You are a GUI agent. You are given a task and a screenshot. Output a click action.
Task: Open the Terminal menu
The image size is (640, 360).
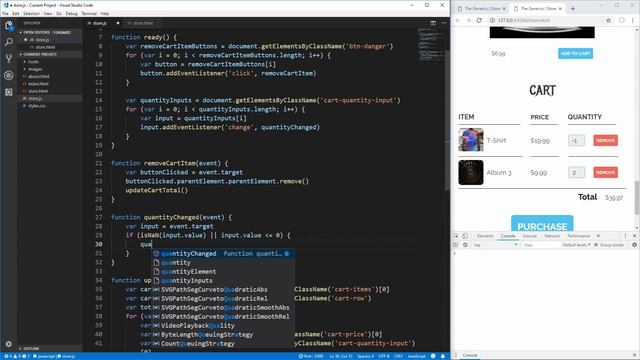tap(89, 13)
